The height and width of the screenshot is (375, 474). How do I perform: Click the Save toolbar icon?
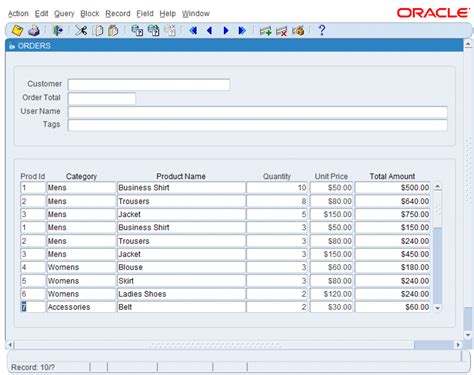click(17, 31)
